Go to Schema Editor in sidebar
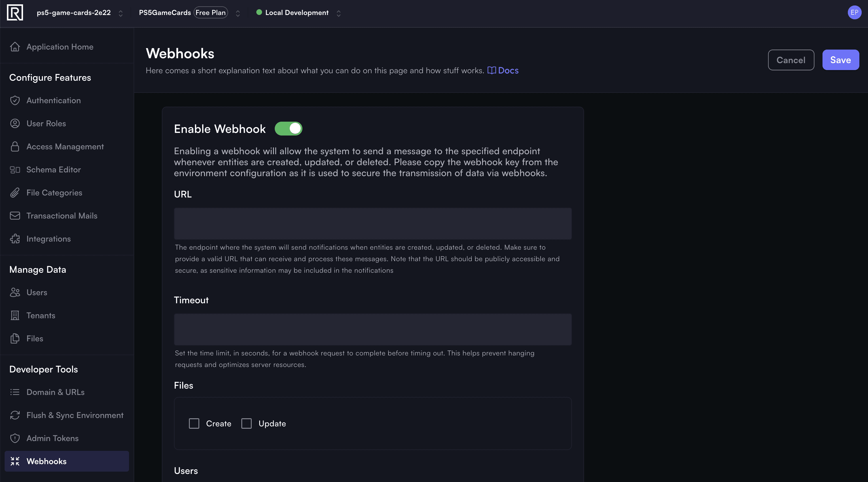The height and width of the screenshot is (482, 868). click(x=54, y=170)
